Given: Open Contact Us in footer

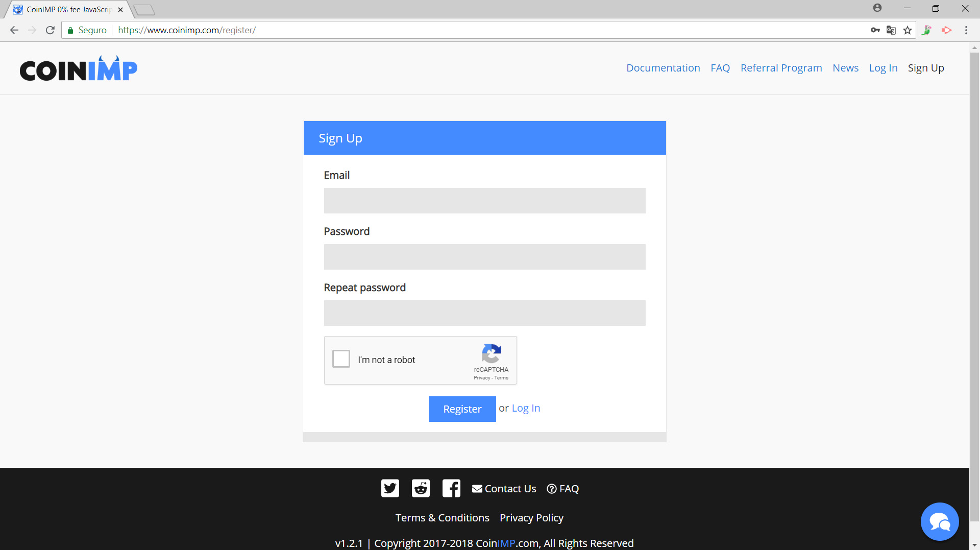Looking at the screenshot, I should click(x=504, y=489).
